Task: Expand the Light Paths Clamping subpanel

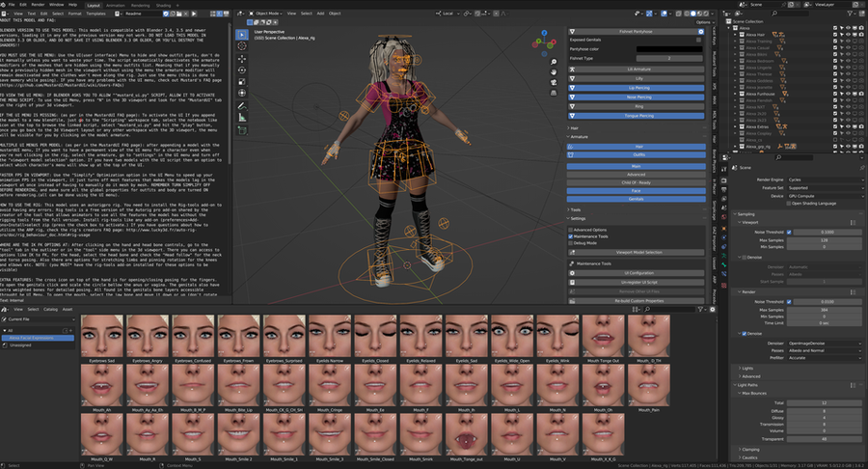Action: click(748, 450)
